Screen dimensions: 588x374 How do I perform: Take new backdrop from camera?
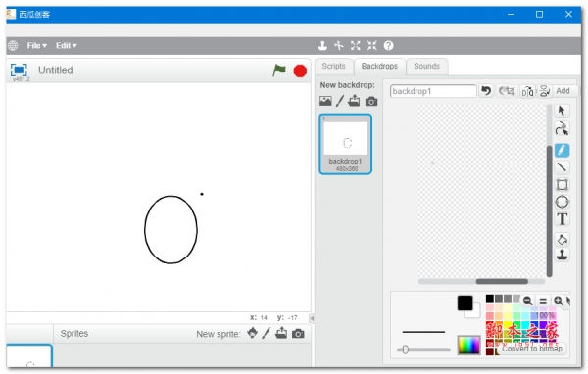click(x=371, y=101)
